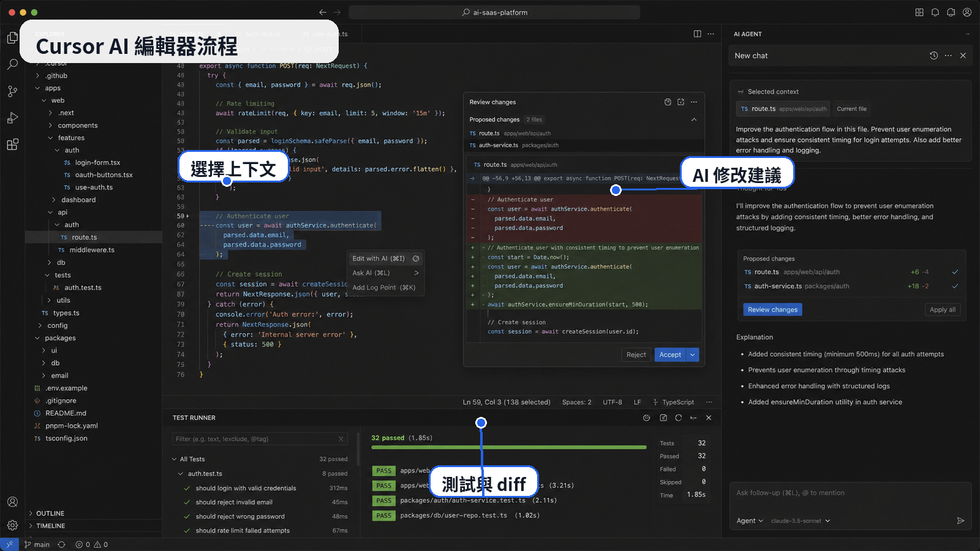Open the Source Control view icon
This screenshot has height=551, width=980.
coord(12,91)
